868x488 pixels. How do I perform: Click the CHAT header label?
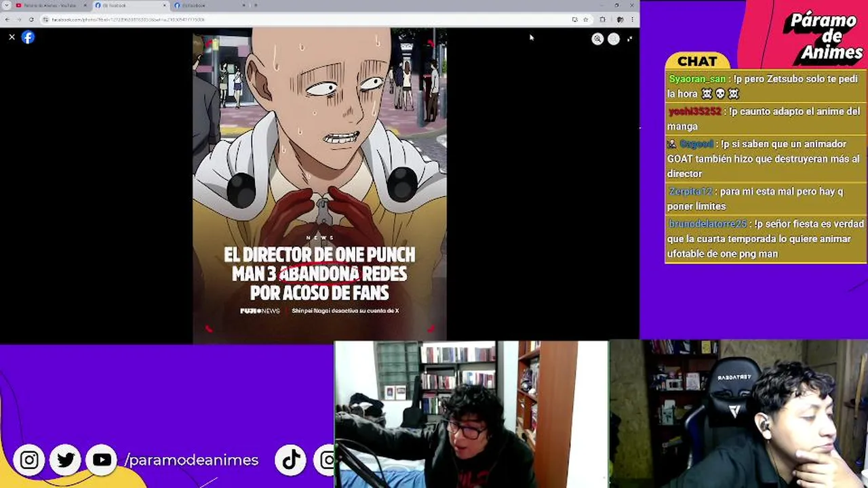point(697,61)
